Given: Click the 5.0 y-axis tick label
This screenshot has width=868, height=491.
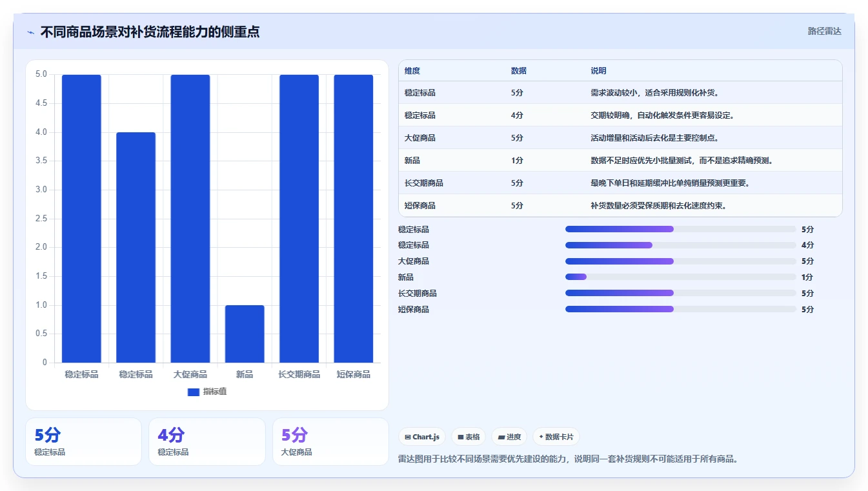Looking at the screenshot, I should (x=41, y=74).
